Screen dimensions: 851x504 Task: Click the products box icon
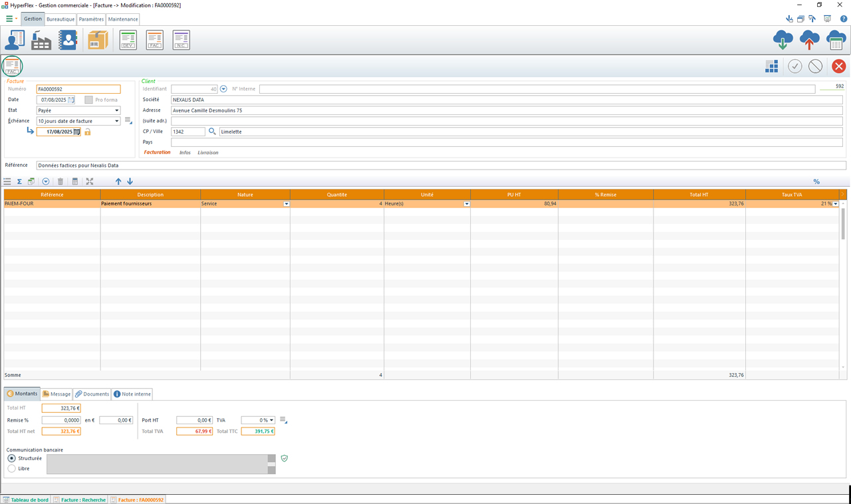tap(98, 41)
